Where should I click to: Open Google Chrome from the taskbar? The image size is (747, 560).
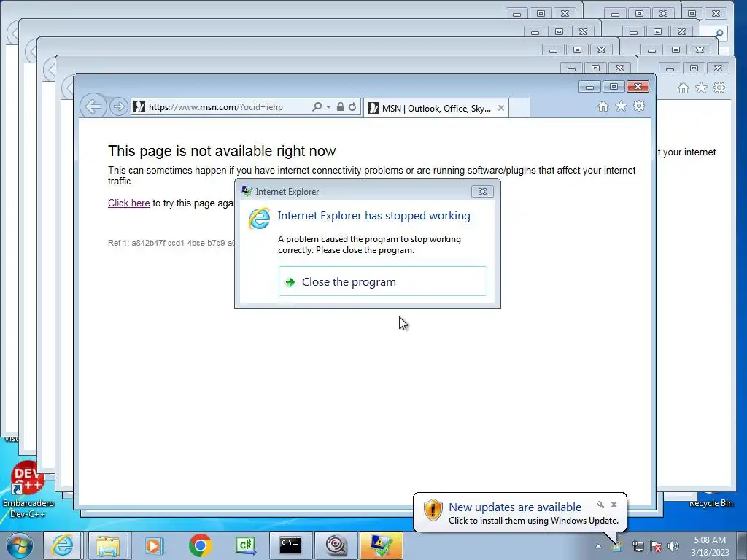[200, 545]
